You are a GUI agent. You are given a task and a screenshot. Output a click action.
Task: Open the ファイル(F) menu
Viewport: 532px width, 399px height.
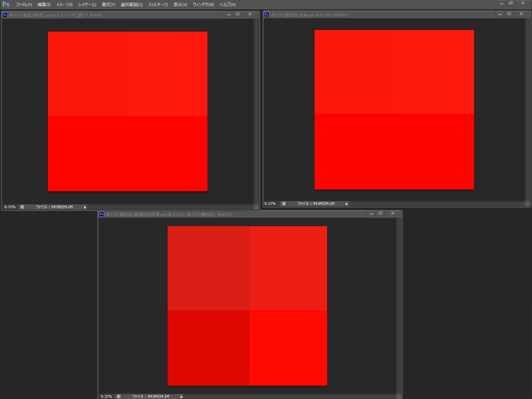click(x=24, y=5)
